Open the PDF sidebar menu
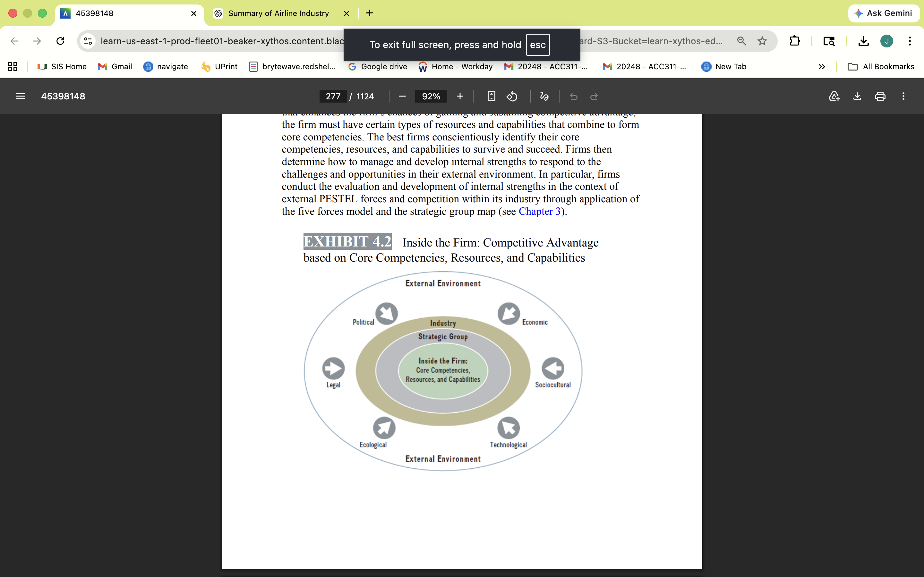The width and height of the screenshot is (924, 577). click(21, 96)
